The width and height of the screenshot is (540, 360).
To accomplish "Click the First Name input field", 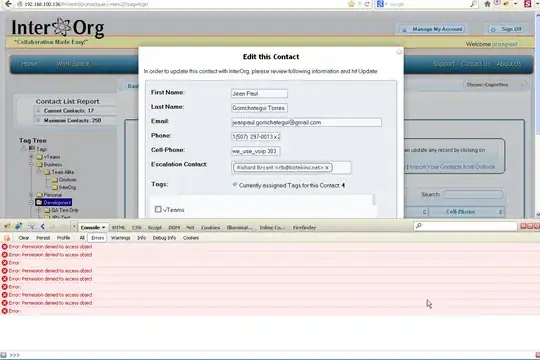I will (x=259, y=93).
